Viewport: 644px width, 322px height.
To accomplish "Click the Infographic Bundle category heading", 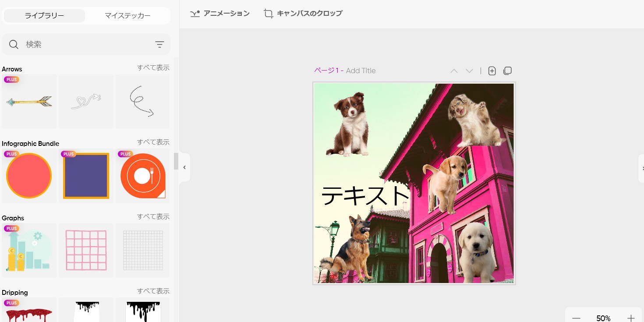I will pyautogui.click(x=30, y=144).
